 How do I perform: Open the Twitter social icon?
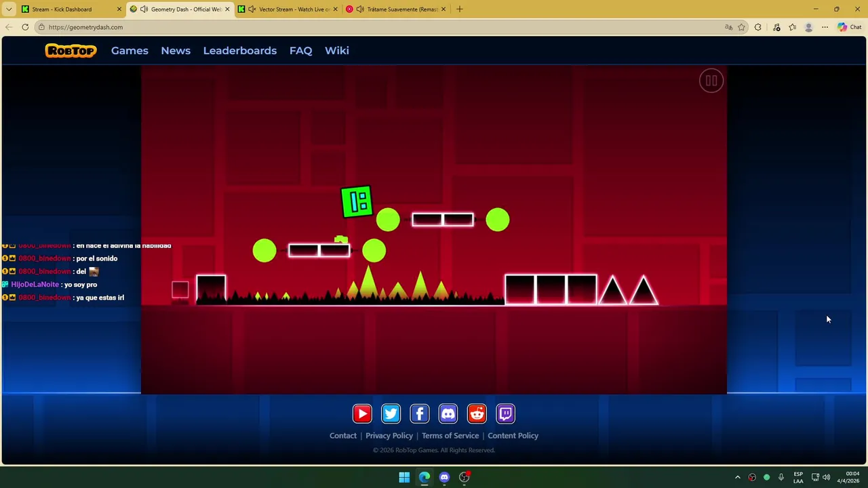[391, 413]
